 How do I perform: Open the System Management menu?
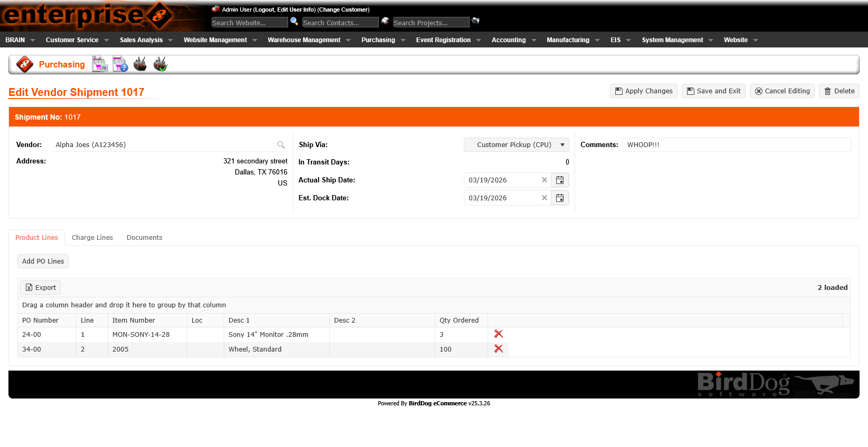point(678,40)
